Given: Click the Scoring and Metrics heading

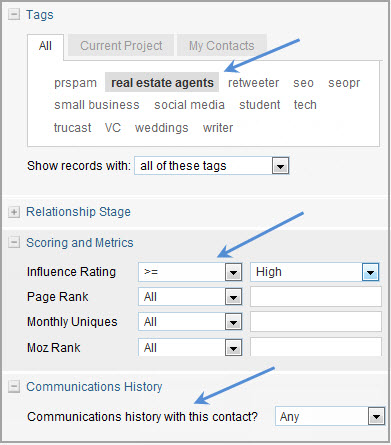Looking at the screenshot, I should (80, 243).
